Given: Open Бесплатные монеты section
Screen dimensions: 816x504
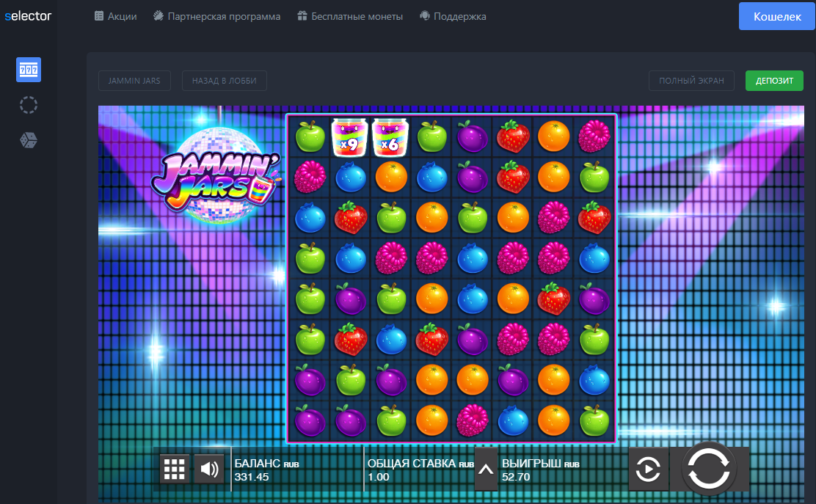Looking at the screenshot, I should pos(349,16).
